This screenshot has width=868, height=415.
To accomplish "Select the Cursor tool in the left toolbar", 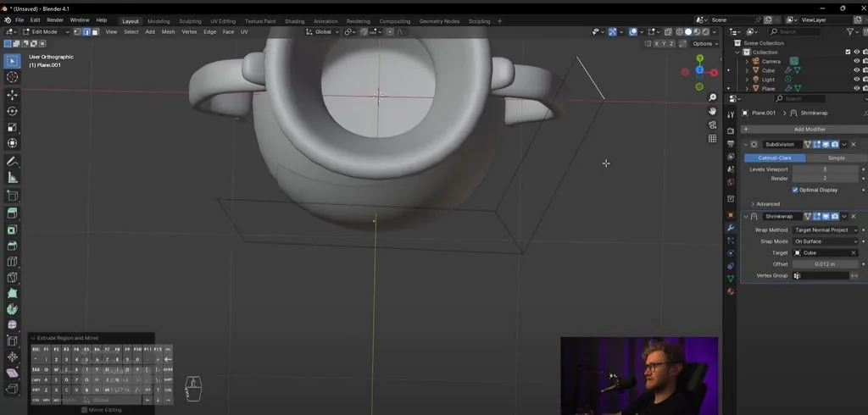I will coord(12,77).
